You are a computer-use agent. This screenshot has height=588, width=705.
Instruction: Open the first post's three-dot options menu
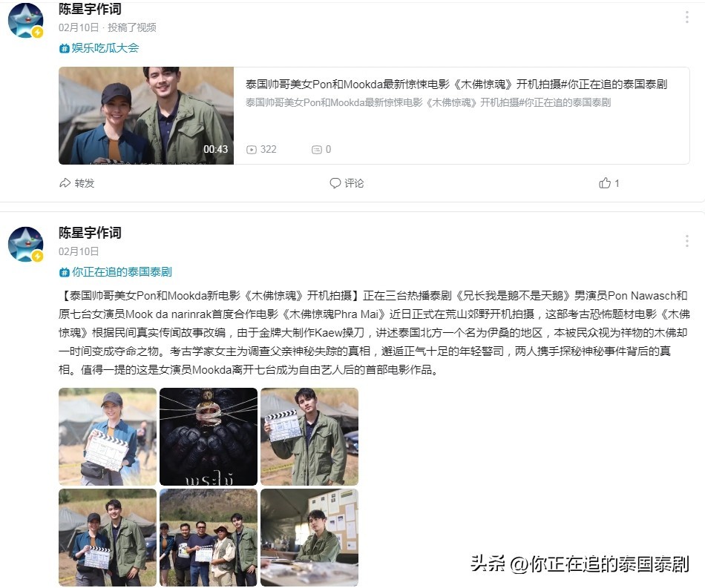pos(686,17)
